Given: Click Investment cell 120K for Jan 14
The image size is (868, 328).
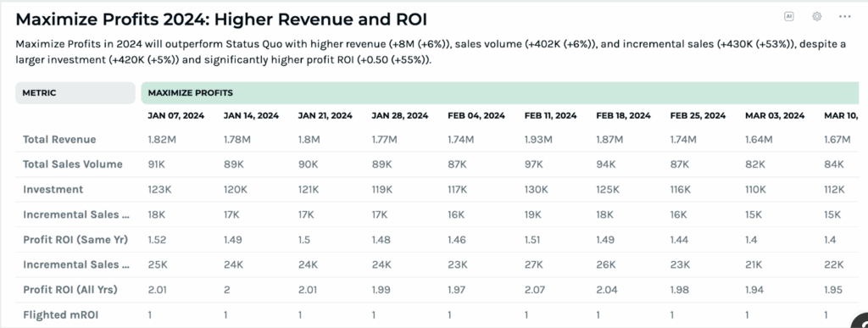Looking at the screenshot, I should pos(236,190).
